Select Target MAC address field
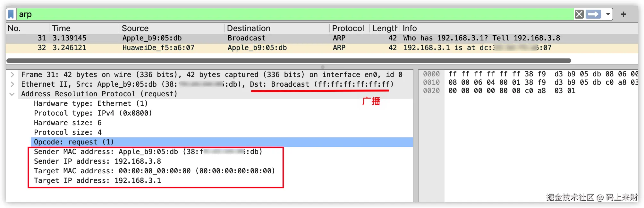Image resolution: width=644 pixels, height=208 pixels. (x=155, y=171)
